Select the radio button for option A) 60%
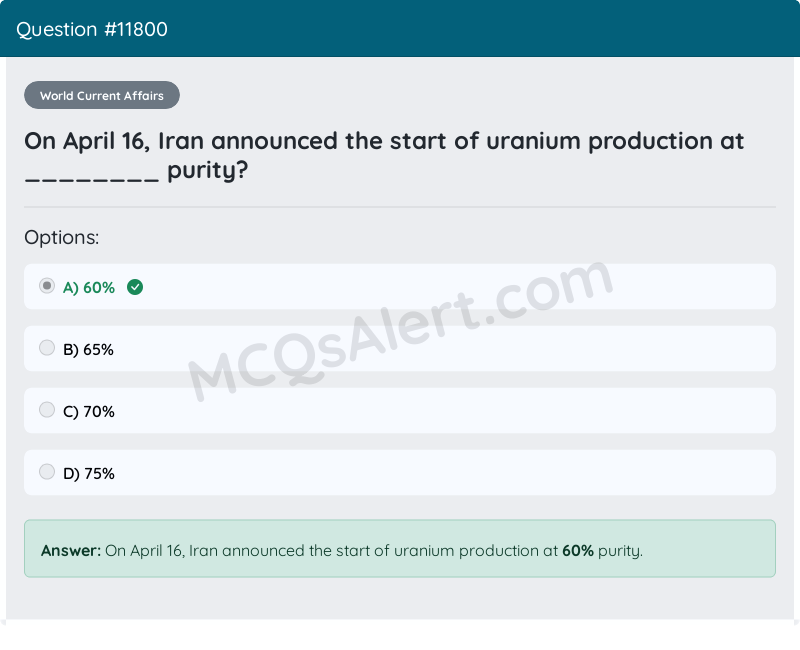 [x=46, y=285]
